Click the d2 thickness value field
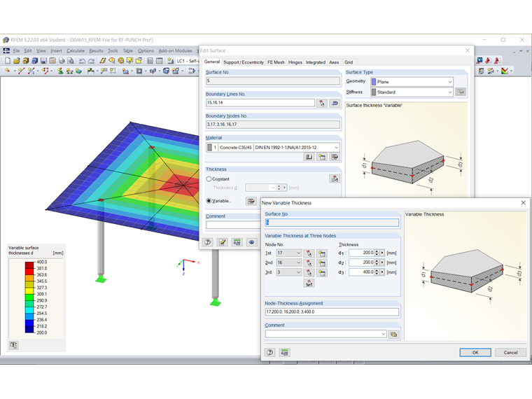This screenshot has width=532, height=399. click(x=362, y=262)
